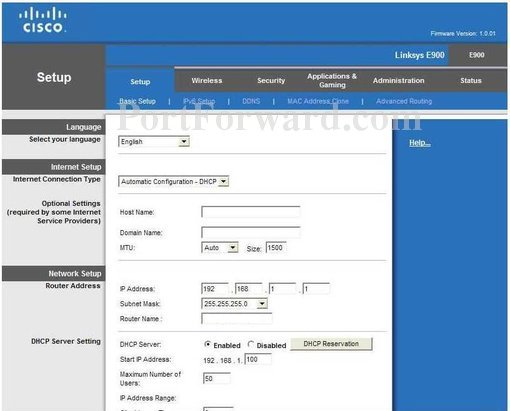The image size is (510, 411).
Task: Open the language dropdown showing English
Action: point(154,142)
